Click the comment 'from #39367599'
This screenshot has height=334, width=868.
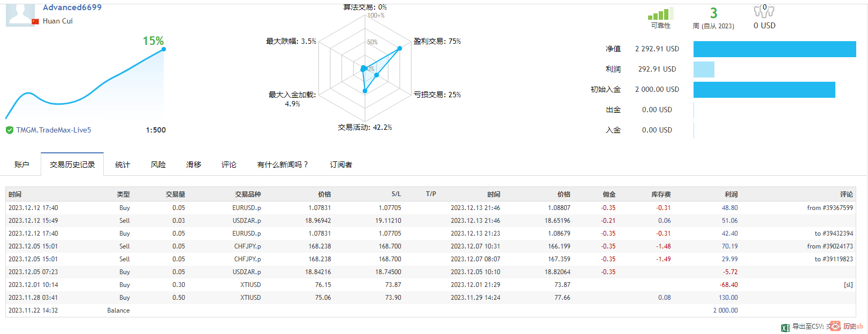click(x=830, y=208)
